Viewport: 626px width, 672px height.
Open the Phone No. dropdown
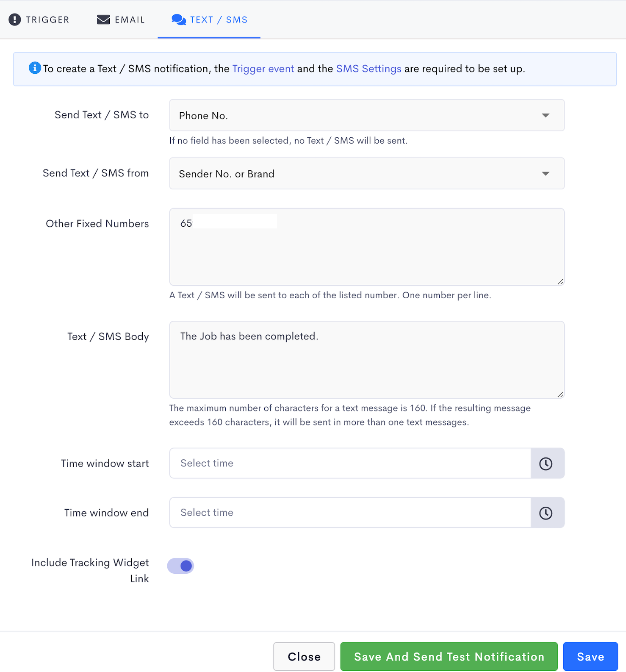point(366,116)
